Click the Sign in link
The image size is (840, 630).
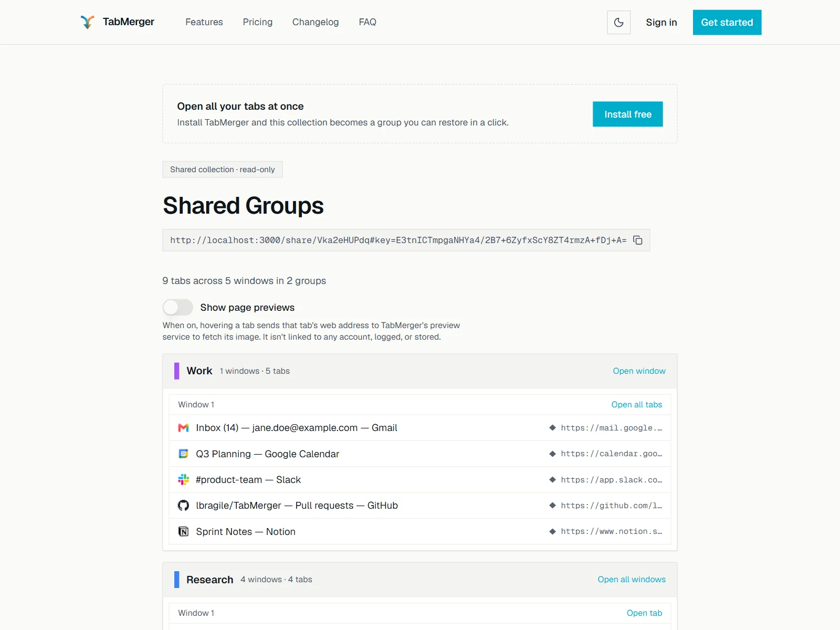(661, 23)
